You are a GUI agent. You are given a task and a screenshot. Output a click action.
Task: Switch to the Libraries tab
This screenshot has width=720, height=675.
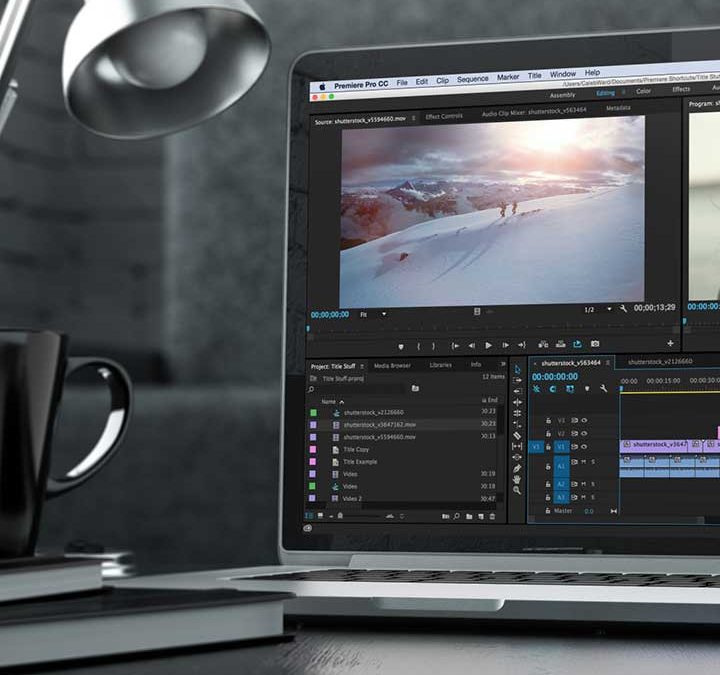tap(440, 365)
